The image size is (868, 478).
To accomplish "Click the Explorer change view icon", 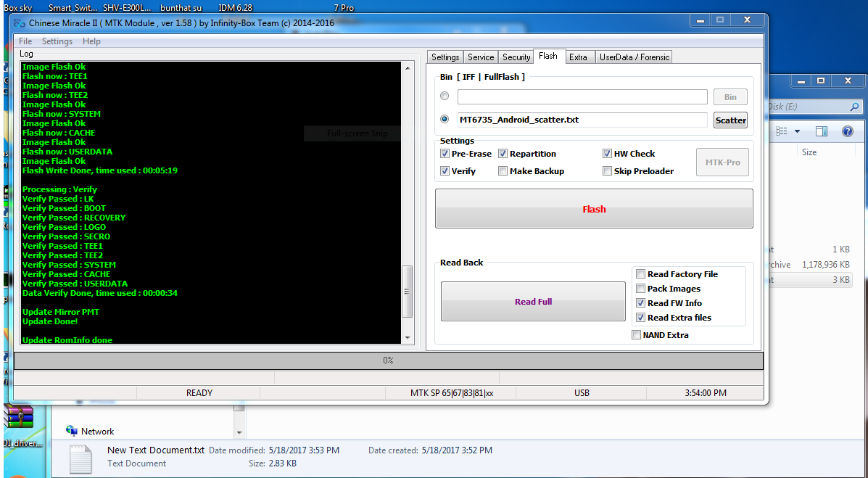I will point(782,131).
